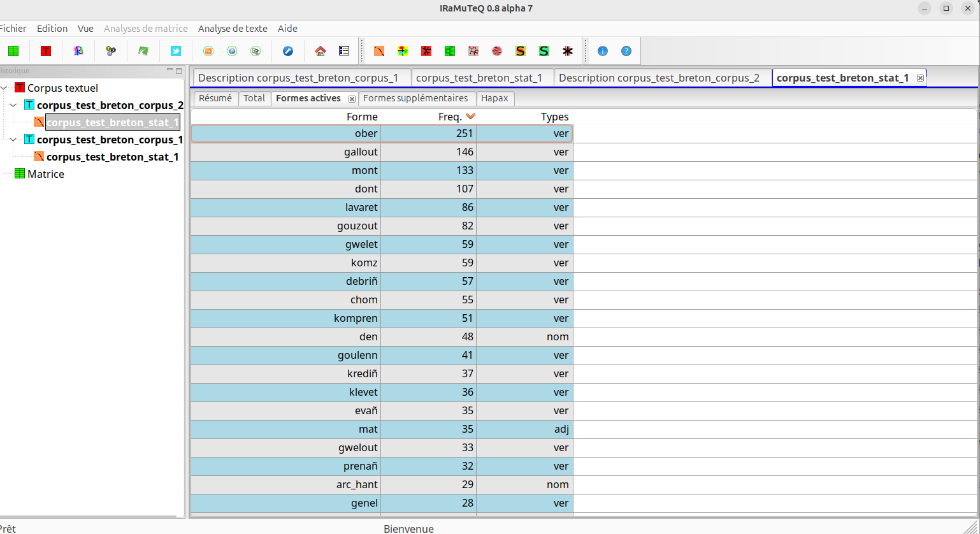Viewport: 980px width, 534px height.
Task: Click the orange-background S toolbar icon
Action: pos(521,51)
